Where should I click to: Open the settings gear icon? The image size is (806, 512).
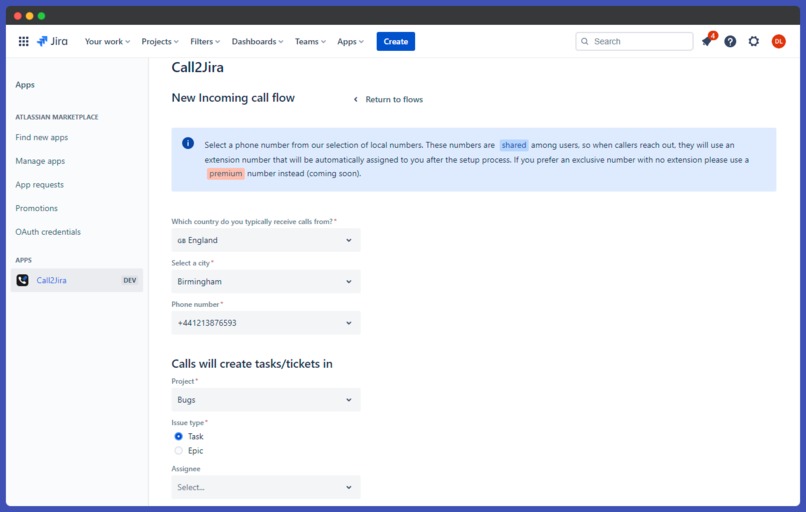pos(754,41)
